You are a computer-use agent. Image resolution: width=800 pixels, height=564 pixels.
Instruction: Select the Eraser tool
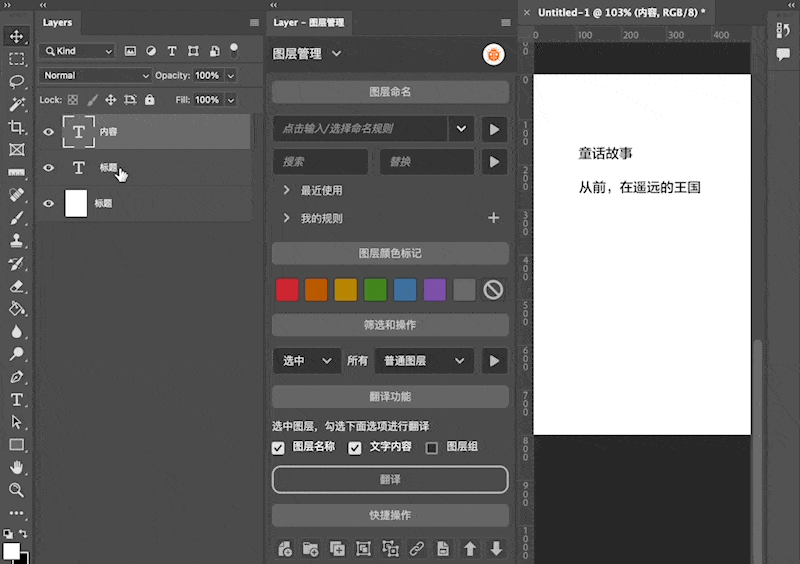point(16,286)
